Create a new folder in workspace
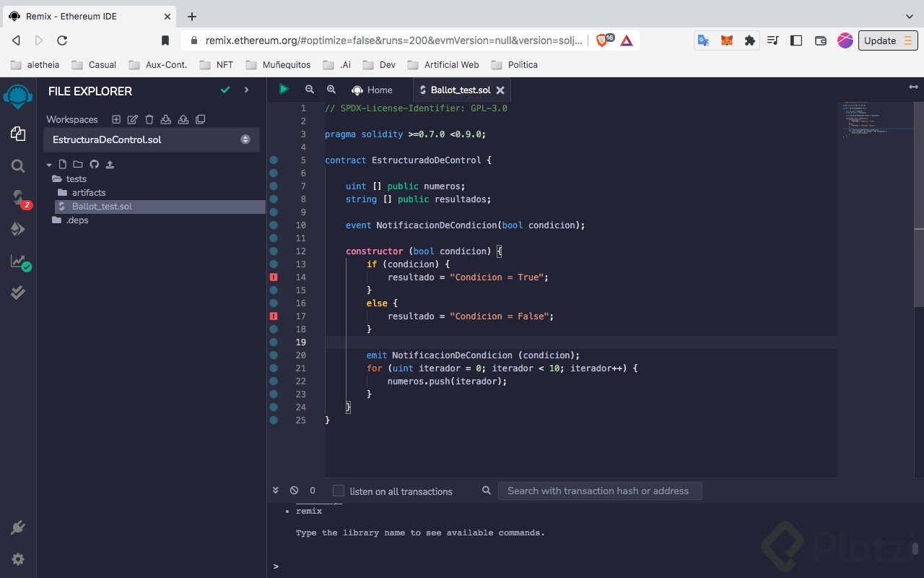 (x=78, y=164)
